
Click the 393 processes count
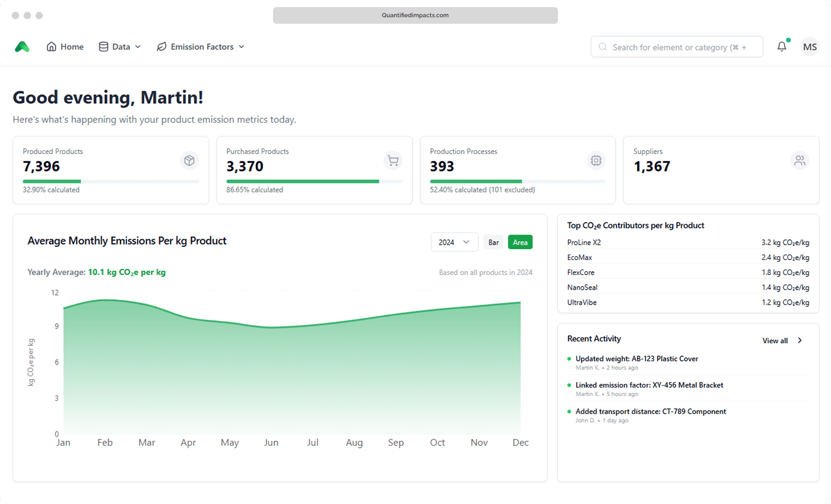tap(442, 166)
